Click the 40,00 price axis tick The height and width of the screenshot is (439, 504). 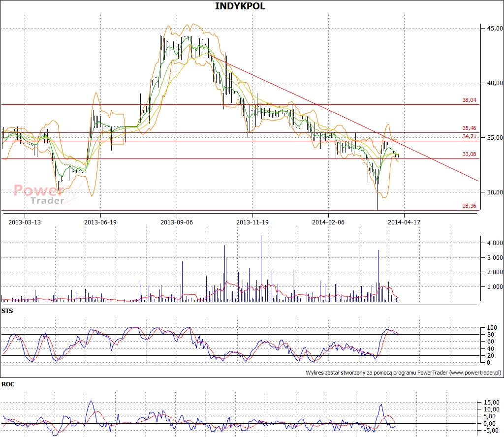(495, 83)
